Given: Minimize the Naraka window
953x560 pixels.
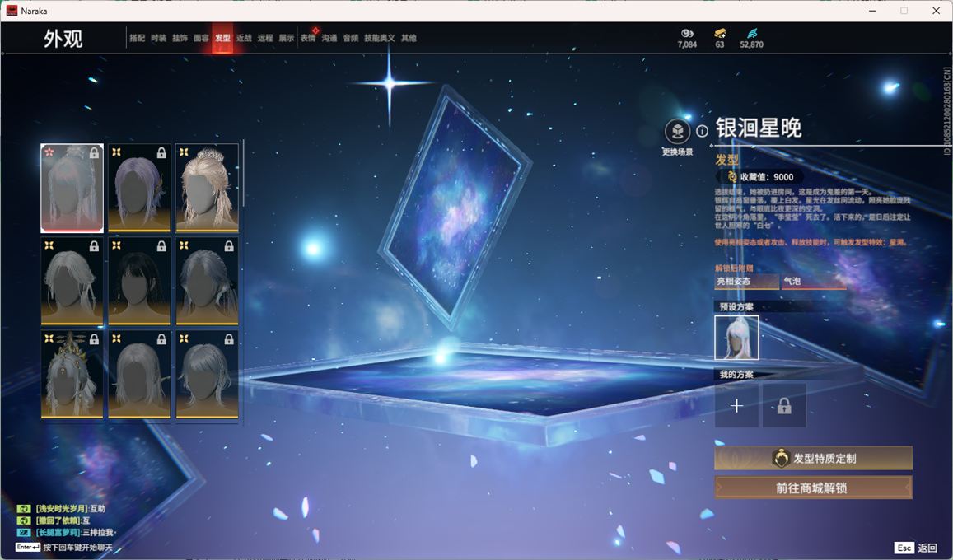Looking at the screenshot, I should (x=873, y=11).
